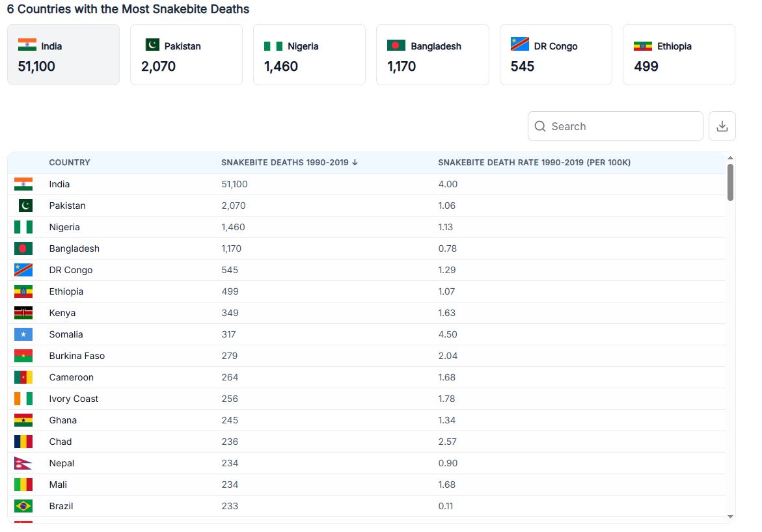
Task: Click Pakistan flag icon in table row
Action: tap(25, 206)
